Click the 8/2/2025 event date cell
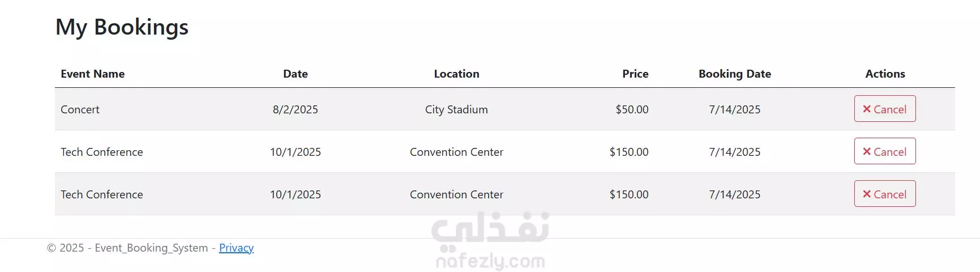 tap(296, 109)
